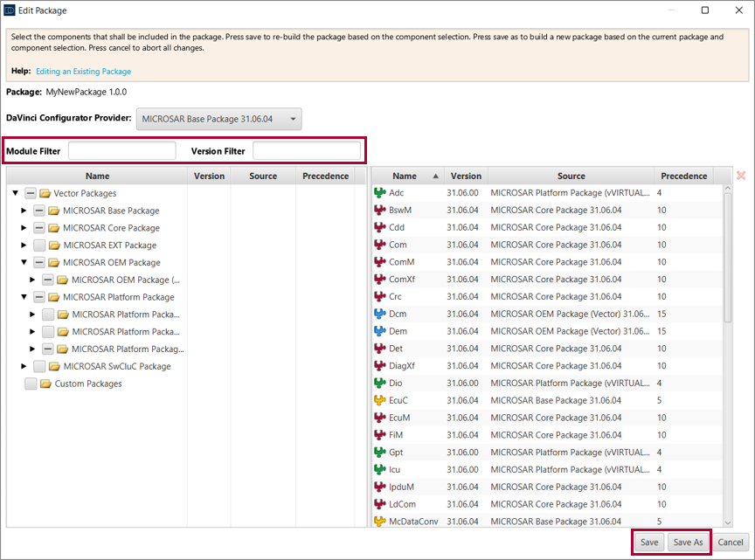Click the Cdd module icon
This screenshot has width=755, height=560.
pos(380,227)
